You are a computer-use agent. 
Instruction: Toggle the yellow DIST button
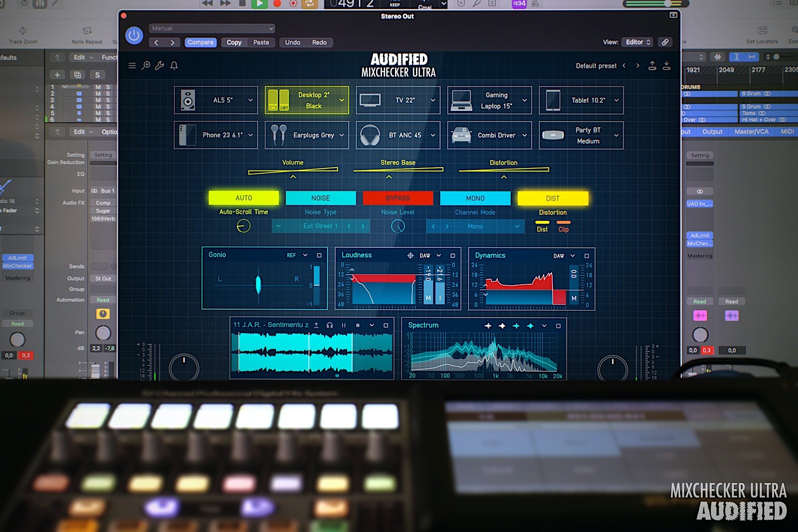[553, 198]
